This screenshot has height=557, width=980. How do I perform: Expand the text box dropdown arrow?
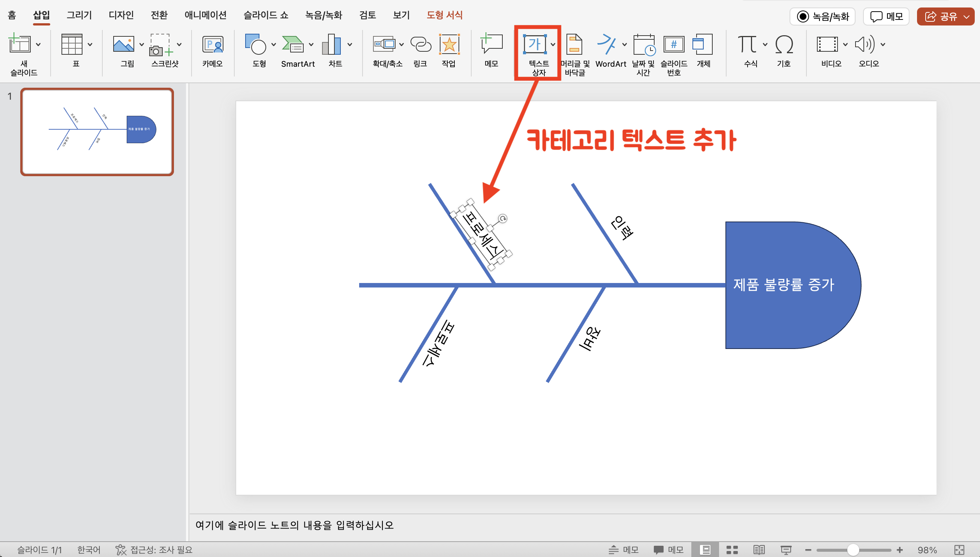(553, 44)
